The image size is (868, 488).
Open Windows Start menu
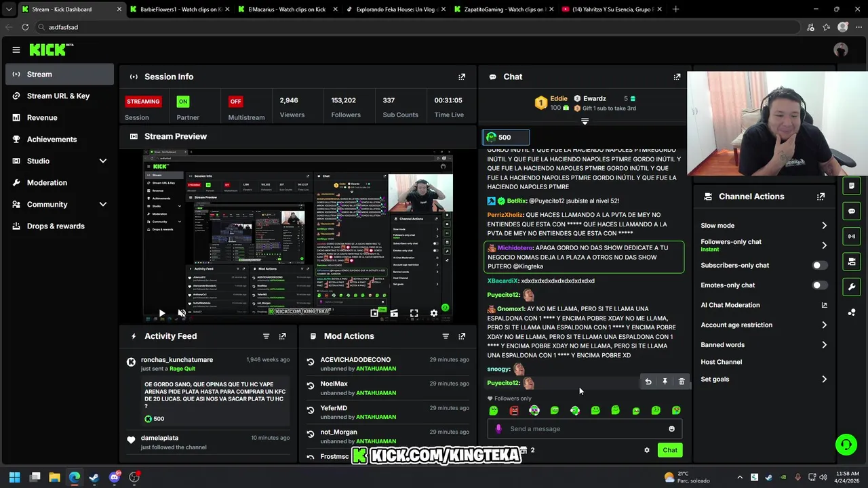click(15, 477)
